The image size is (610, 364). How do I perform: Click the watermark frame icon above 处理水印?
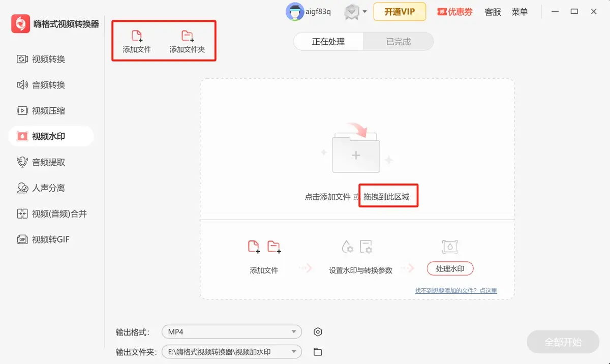[450, 247]
